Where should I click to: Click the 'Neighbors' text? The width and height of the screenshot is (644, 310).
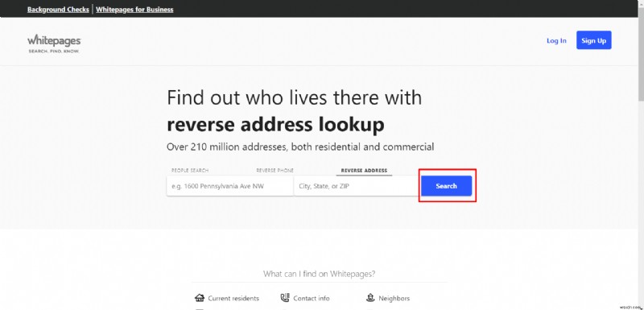coord(394,298)
